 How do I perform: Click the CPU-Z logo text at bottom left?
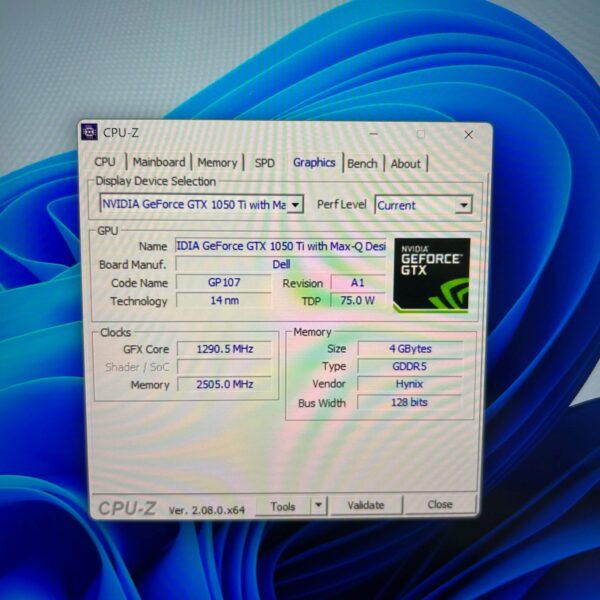127,509
